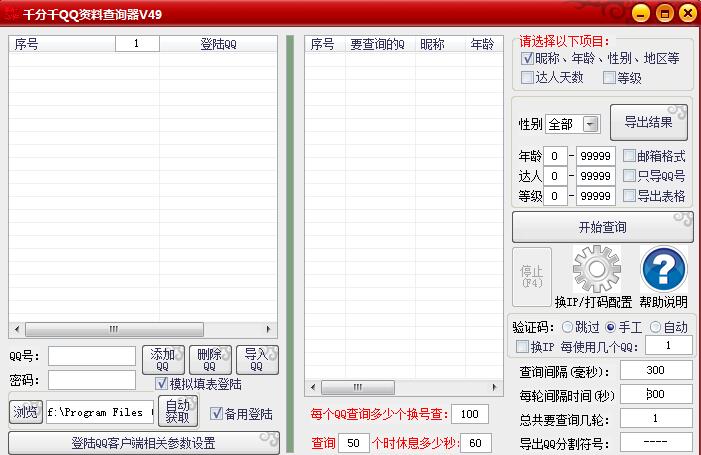The height and width of the screenshot is (455, 701).
Task: Click the 导入QQ button
Action: (257, 359)
